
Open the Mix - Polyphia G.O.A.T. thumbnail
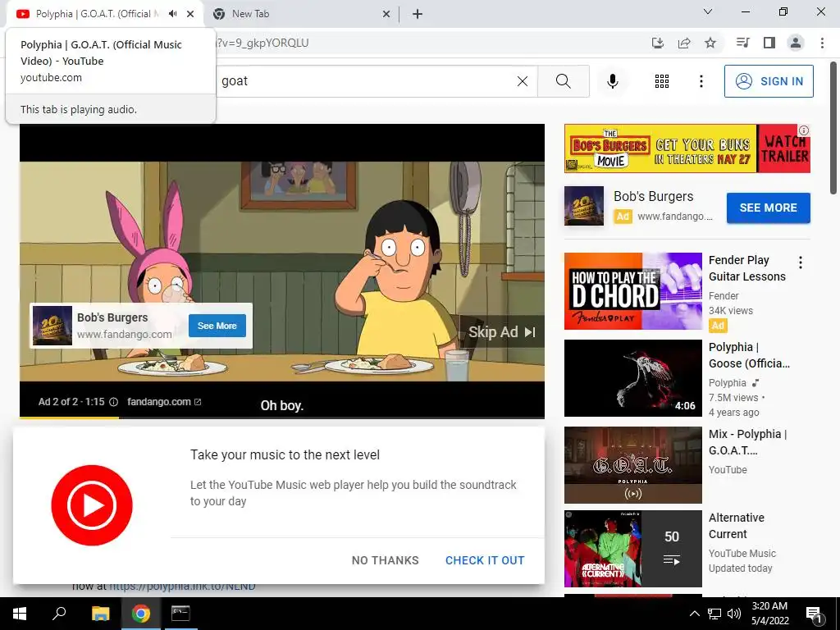pyautogui.click(x=632, y=465)
